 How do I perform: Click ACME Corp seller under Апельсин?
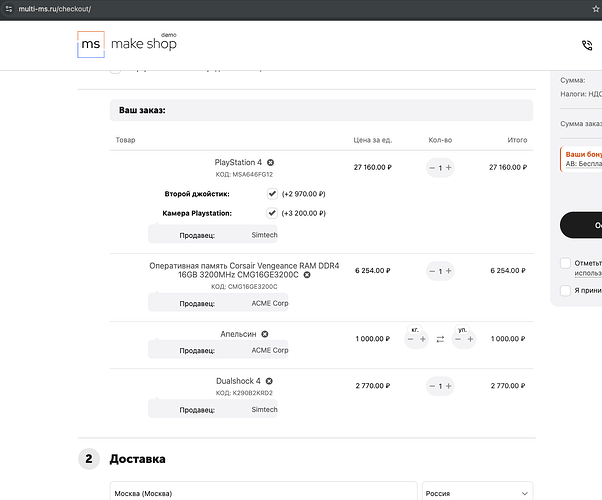tap(270, 350)
